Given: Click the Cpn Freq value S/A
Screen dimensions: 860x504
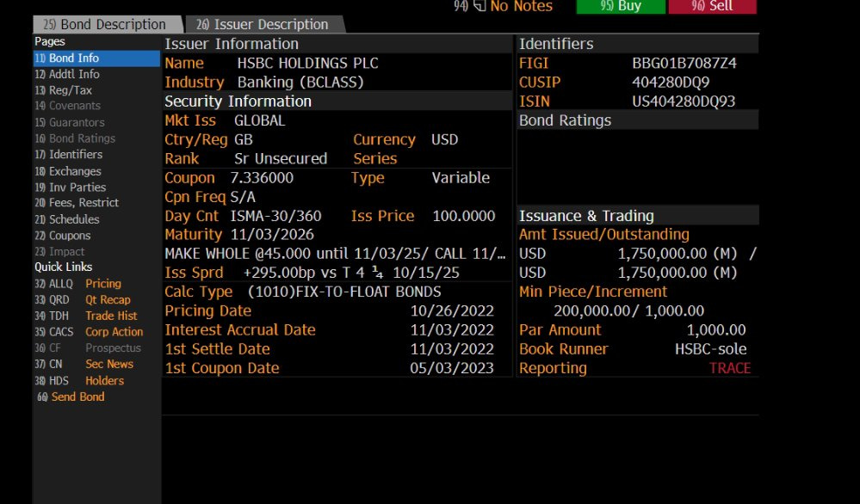Looking at the screenshot, I should pos(243,197).
